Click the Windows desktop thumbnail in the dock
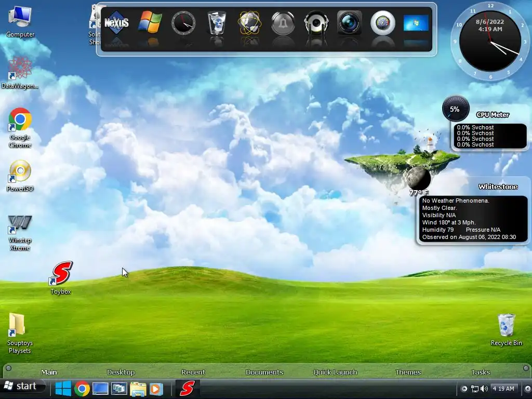The height and width of the screenshot is (399, 532). point(416,23)
